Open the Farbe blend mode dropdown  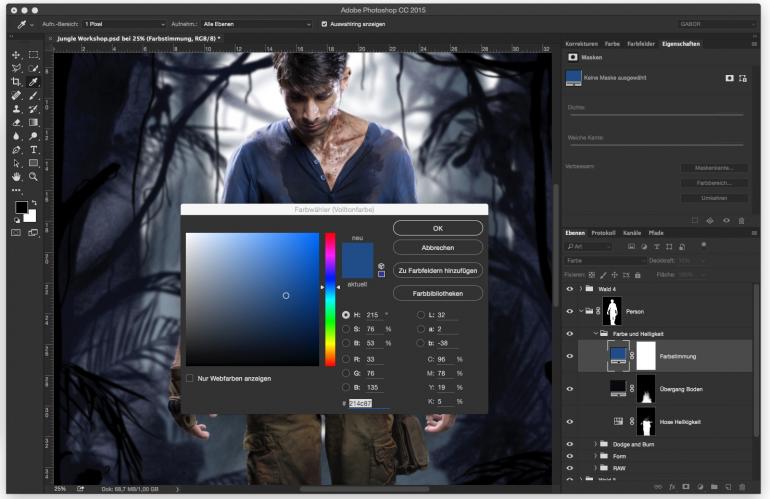tap(605, 260)
